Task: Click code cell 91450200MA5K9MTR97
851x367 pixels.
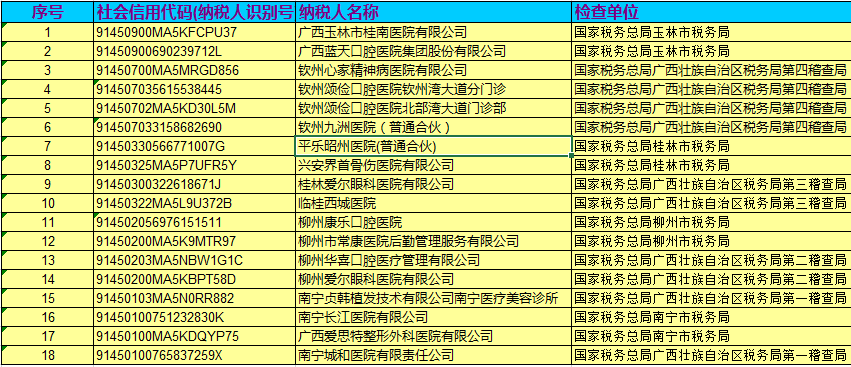Action: tap(194, 241)
